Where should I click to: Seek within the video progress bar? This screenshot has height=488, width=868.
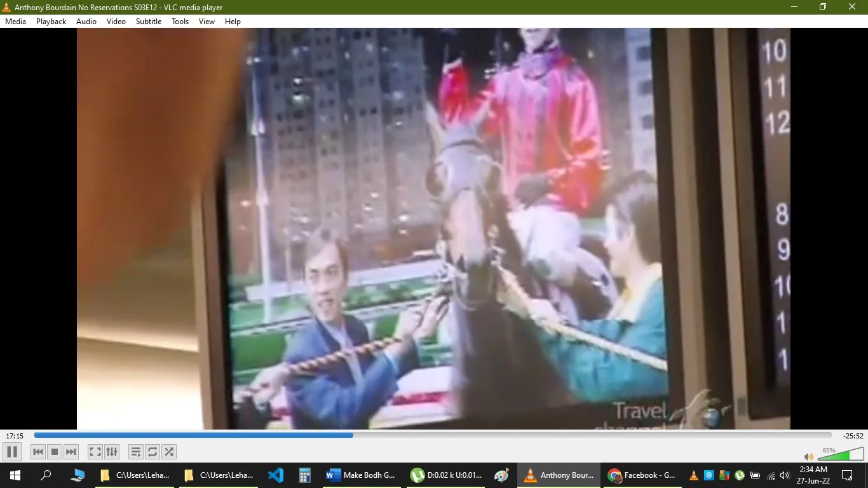[x=433, y=435]
